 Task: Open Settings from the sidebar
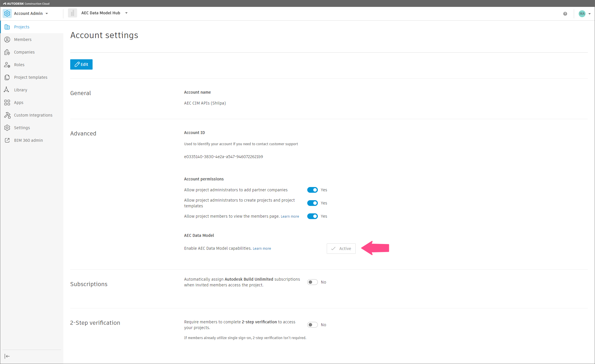click(x=22, y=128)
